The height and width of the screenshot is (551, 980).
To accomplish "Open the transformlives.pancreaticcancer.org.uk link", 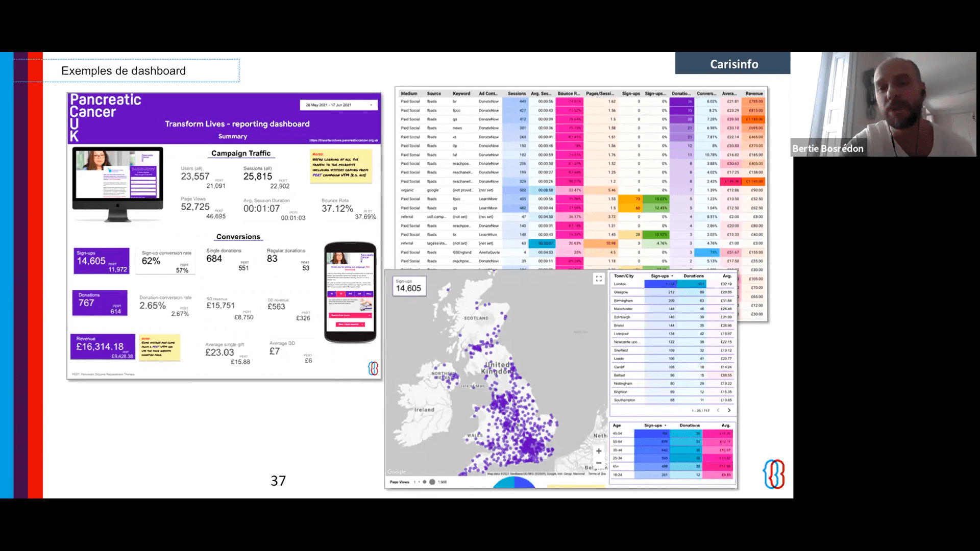I will [x=344, y=140].
